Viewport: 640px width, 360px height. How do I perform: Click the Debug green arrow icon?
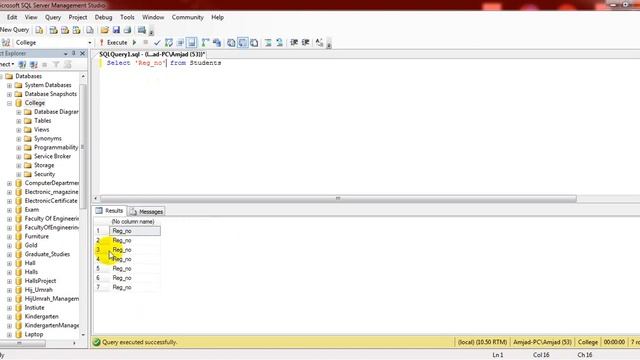(134, 42)
